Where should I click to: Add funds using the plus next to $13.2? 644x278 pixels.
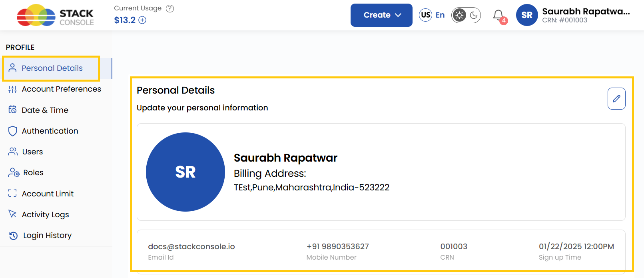[x=142, y=20]
